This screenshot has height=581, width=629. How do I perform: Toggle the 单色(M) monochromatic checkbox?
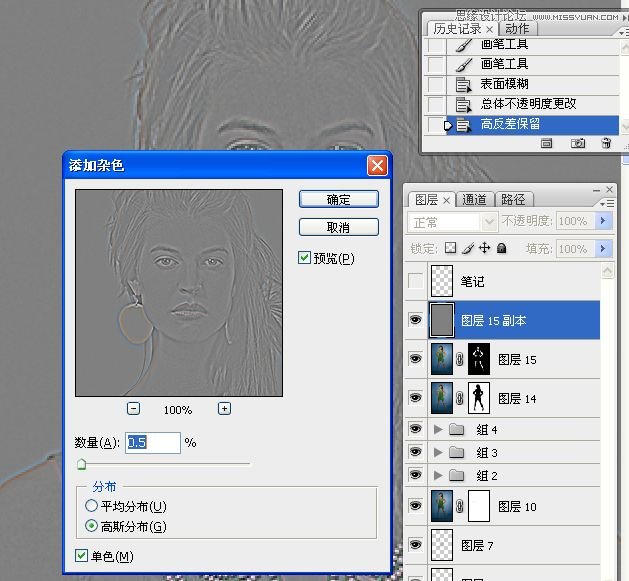[x=81, y=556]
